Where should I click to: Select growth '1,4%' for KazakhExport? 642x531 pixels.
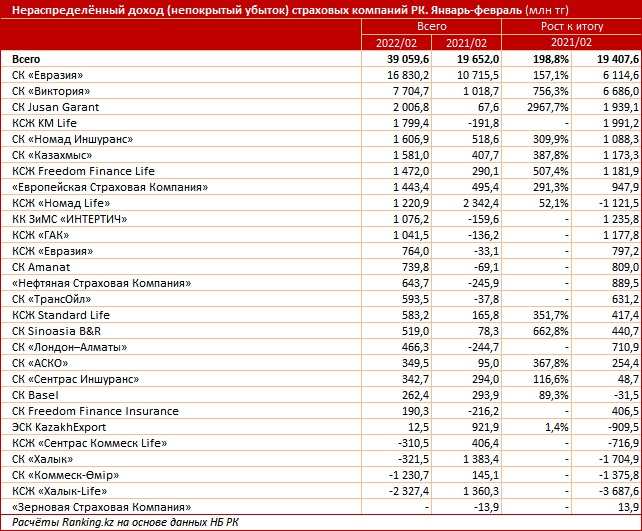coord(556,427)
